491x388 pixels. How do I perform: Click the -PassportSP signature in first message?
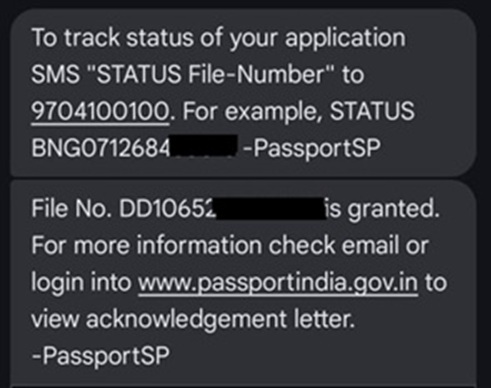pyautogui.click(x=312, y=148)
